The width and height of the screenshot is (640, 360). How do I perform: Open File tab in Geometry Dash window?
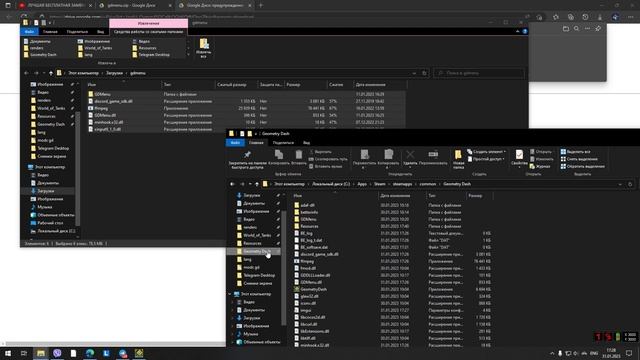tap(235, 143)
